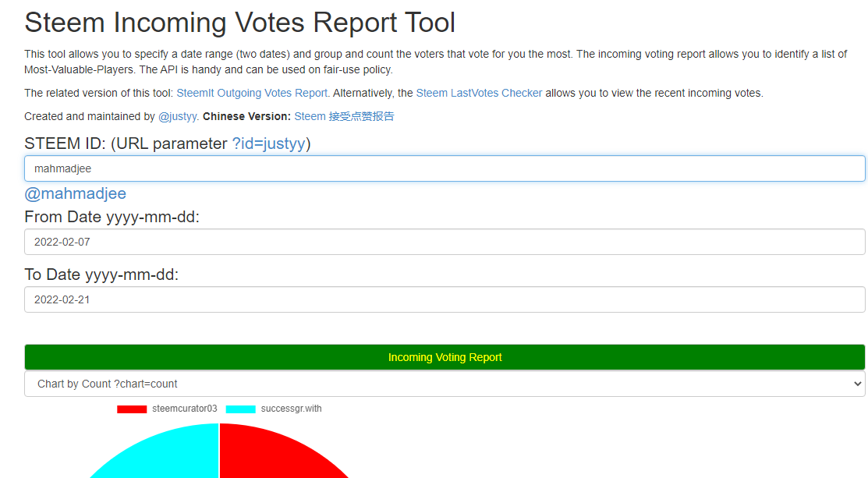Click the 'To Date yyyy-mm-dd:' label
Viewport: 868px width, 478px height.
pos(101,274)
